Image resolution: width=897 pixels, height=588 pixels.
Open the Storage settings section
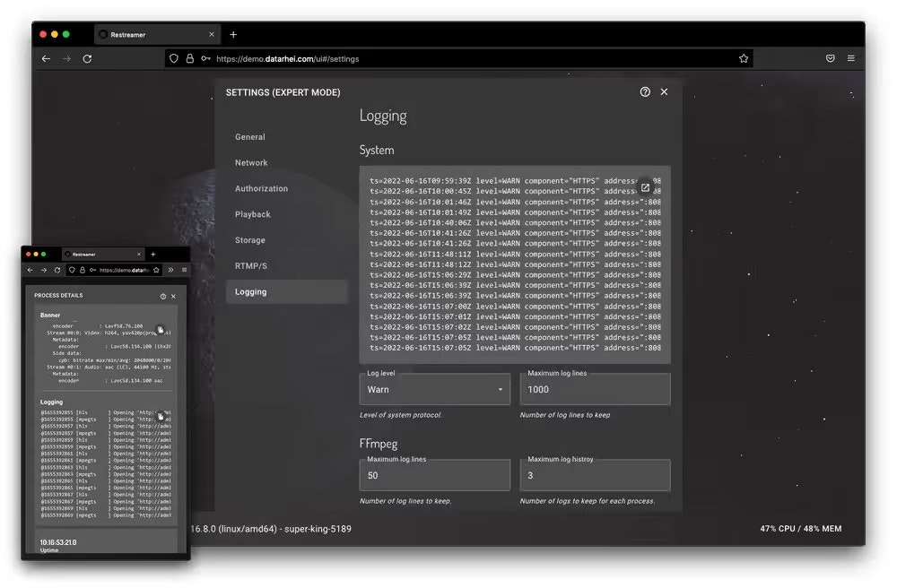[x=250, y=240]
